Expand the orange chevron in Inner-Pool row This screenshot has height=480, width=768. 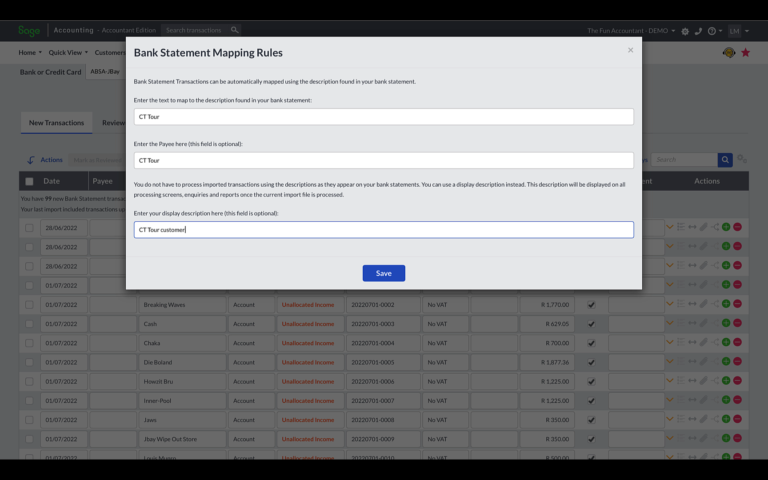[x=670, y=400]
